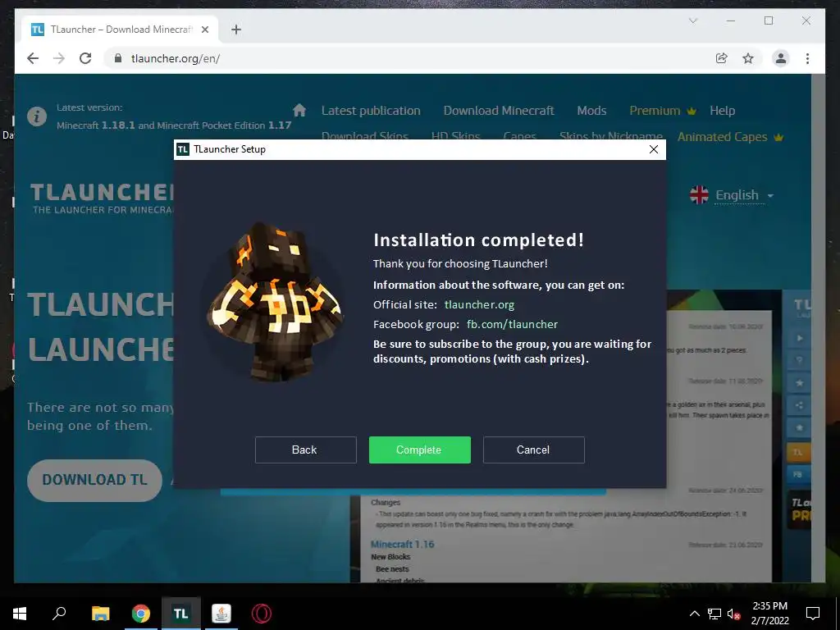Click the green Complete button
The width and height of the screenshot is (840, 630).
419,450
